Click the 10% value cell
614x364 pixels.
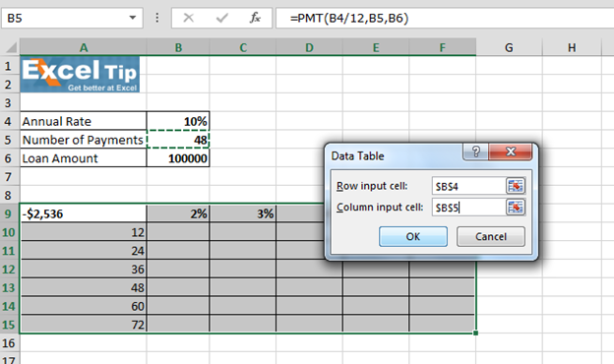(x=178, y=121)
